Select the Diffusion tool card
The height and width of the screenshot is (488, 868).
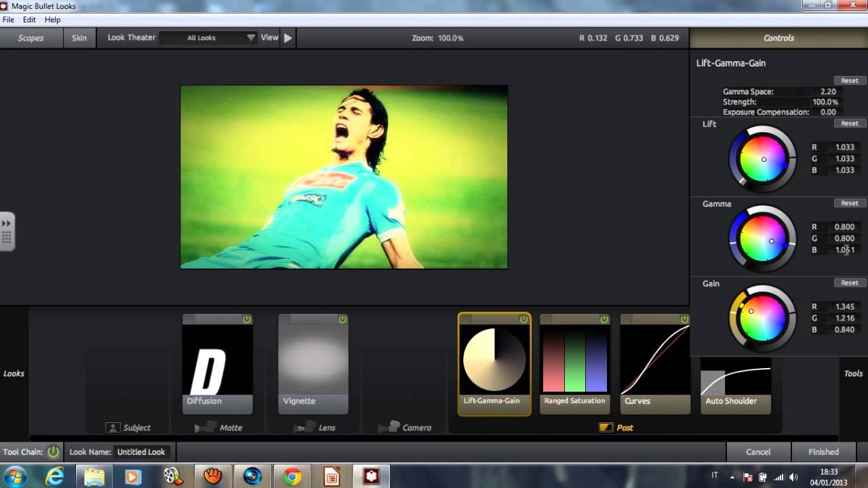click(x=218, y=364)
